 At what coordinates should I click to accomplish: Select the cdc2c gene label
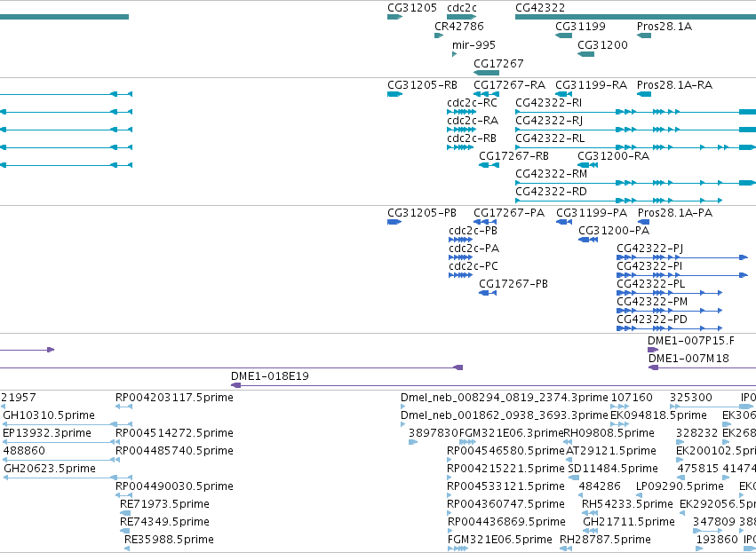click(x=462, y=8)
